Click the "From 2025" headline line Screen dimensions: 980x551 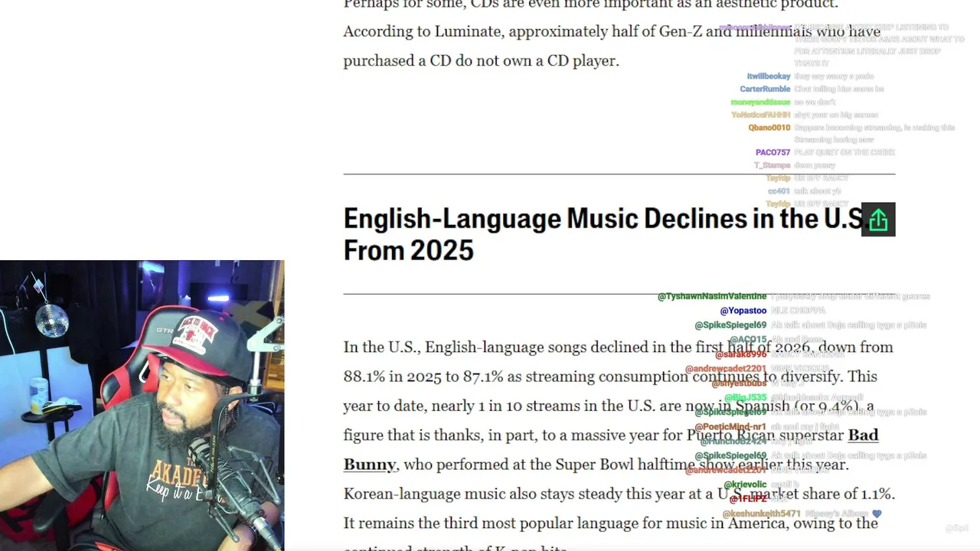[408, 250]
